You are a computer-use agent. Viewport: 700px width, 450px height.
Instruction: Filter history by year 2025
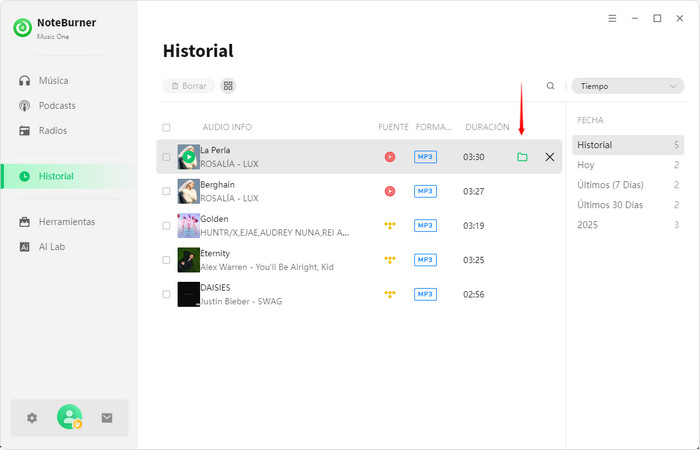pos(628,225)
